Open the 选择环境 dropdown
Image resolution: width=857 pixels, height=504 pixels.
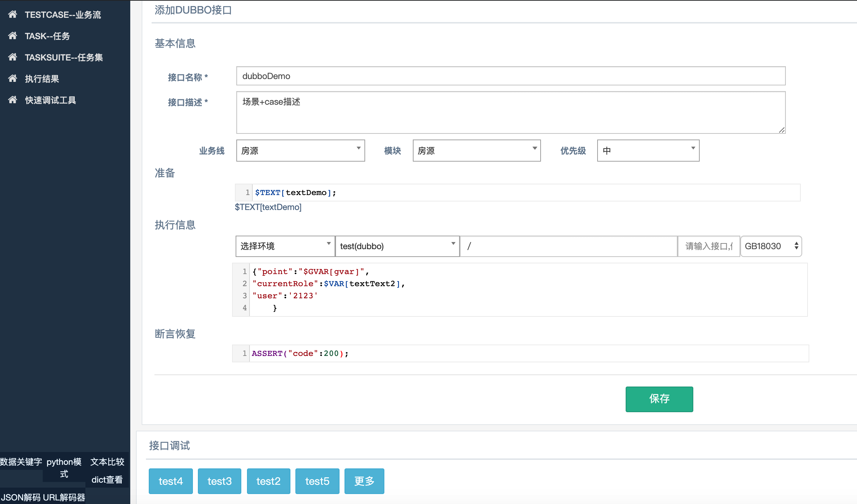pos(285,246)
